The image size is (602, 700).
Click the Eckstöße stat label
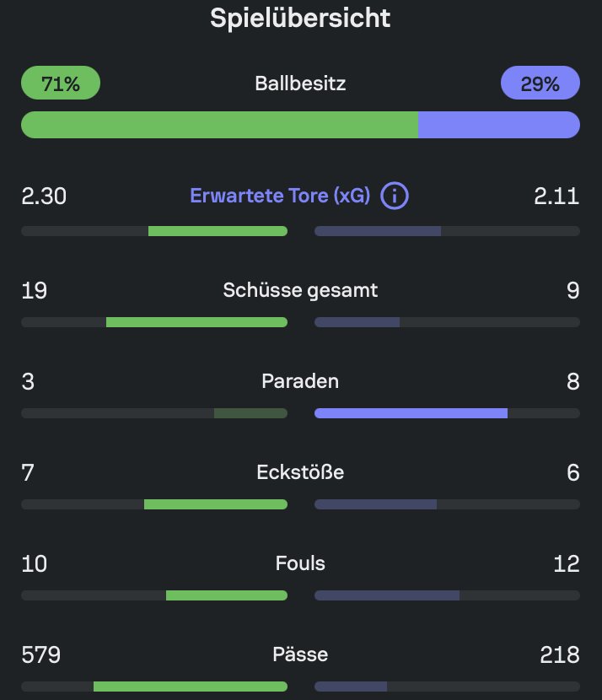[300, 472]
